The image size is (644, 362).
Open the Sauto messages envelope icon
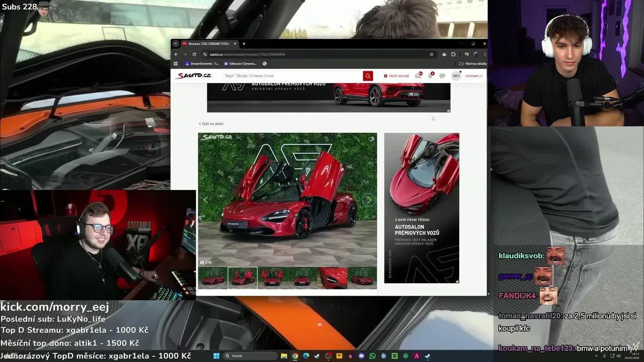[418, 76]
